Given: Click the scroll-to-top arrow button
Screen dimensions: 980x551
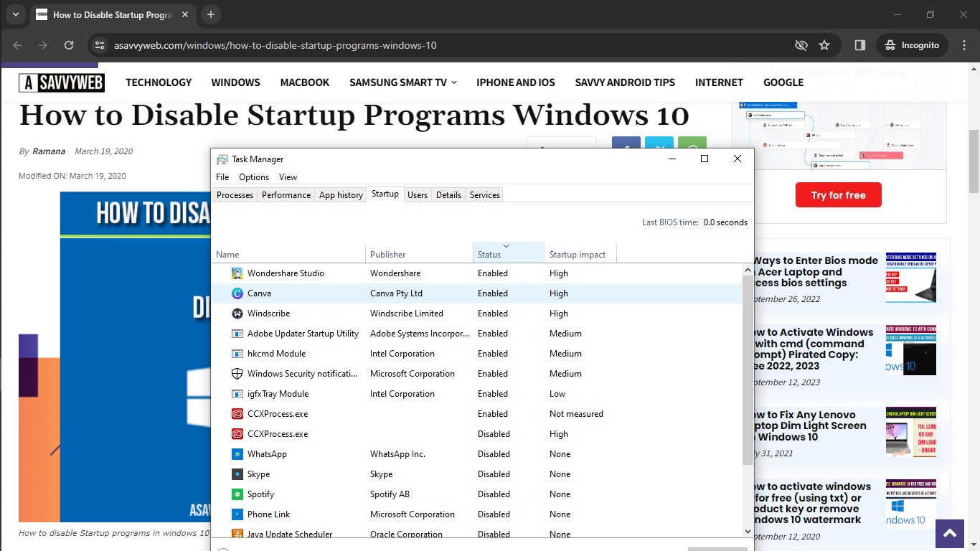Looking at the screenshot, I should point(950,533).
